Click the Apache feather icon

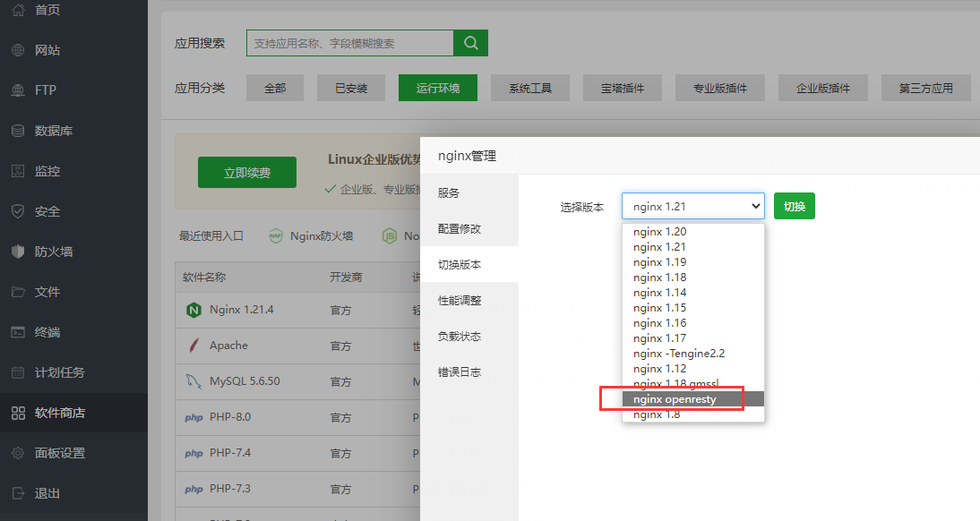[x=193, y=345]
